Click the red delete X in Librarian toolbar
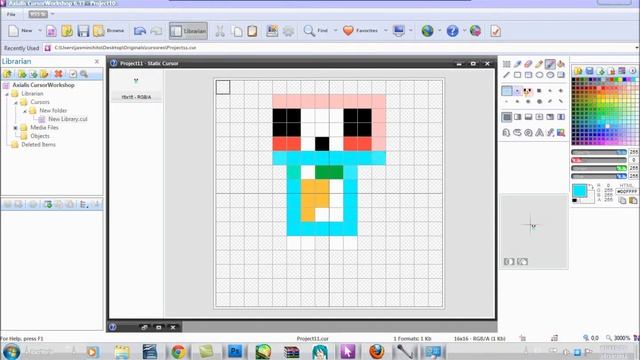The height and width of the screenshot is (360, 640). (x=58, y=74)
